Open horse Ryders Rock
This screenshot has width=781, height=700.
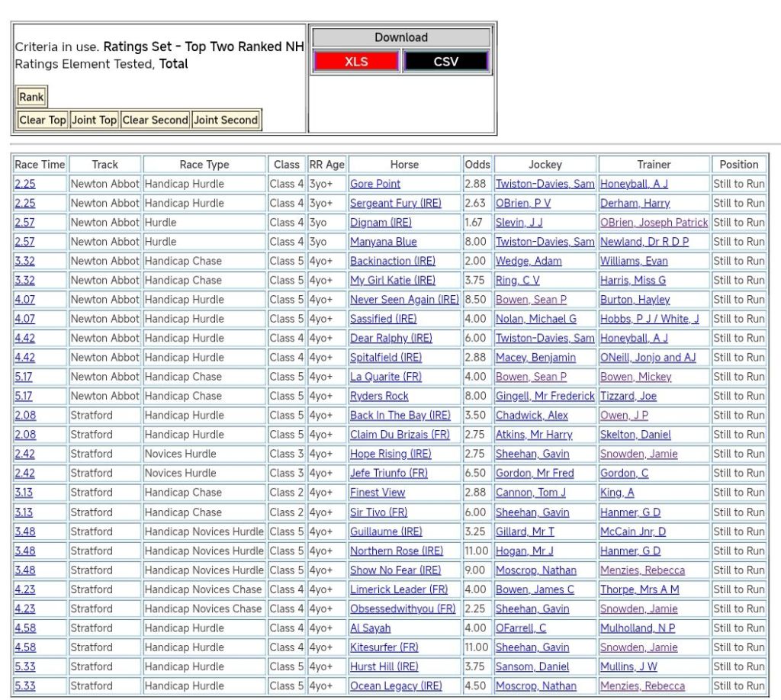point(379,396)
